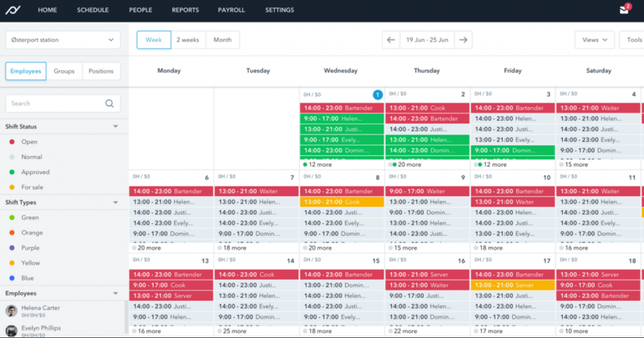Switch to Week view
The image size is (644, 338).
[x=153, y=40]
